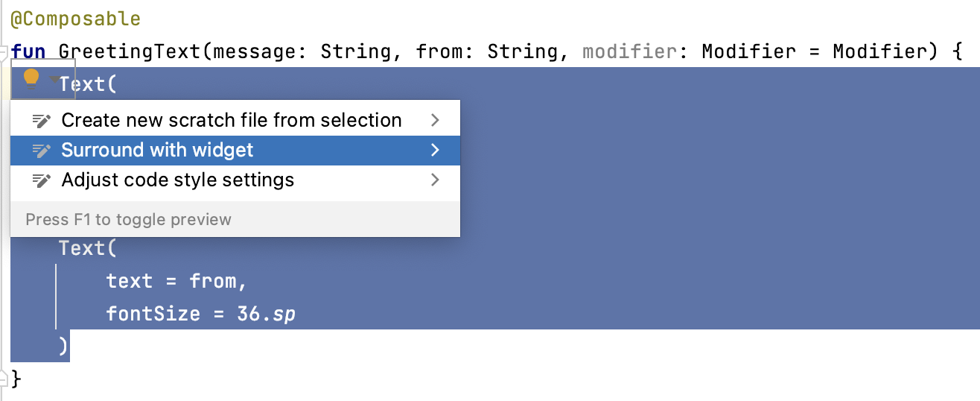Click the Press F1 to toggle preview hint

[128, 220]
